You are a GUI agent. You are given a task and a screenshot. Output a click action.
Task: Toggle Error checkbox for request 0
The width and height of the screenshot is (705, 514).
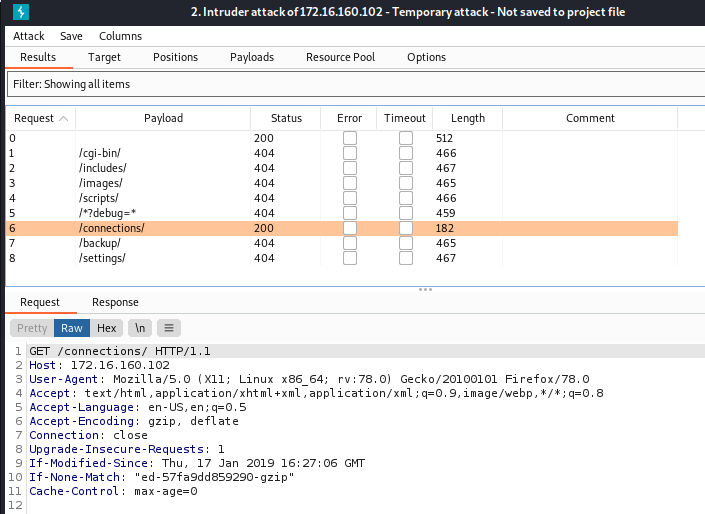(350, 138)
